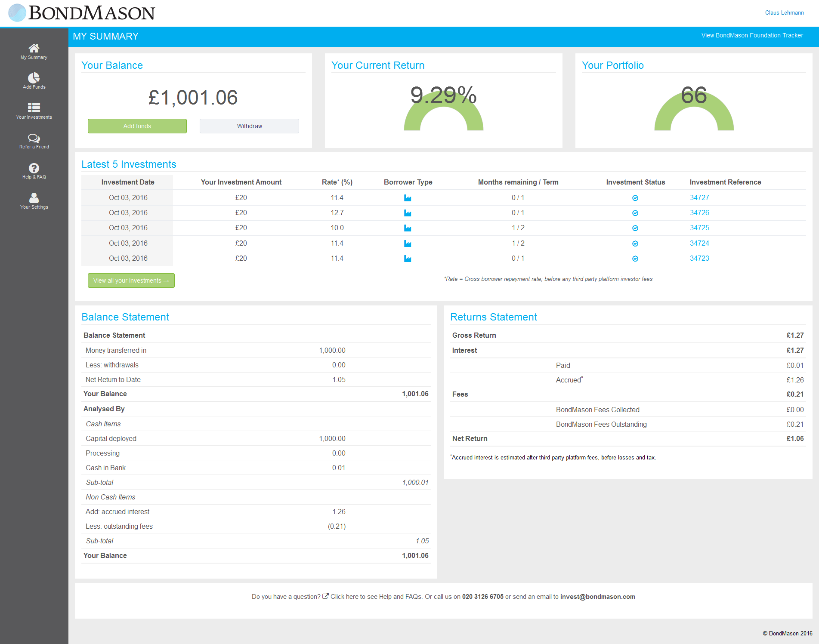Click the £1,001.06 balance amount
This screenshot has height=644, width=819.
[193, 98]
